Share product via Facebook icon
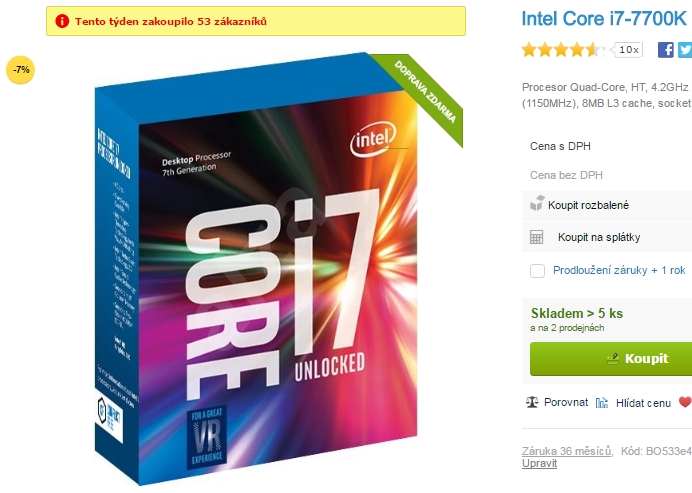 [x=666, y=49]
